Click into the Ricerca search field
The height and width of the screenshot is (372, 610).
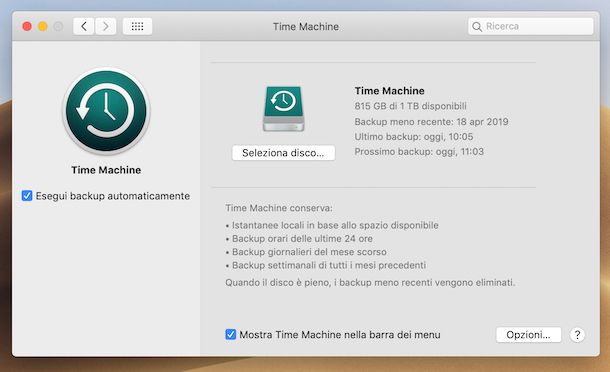coord(531,26)
